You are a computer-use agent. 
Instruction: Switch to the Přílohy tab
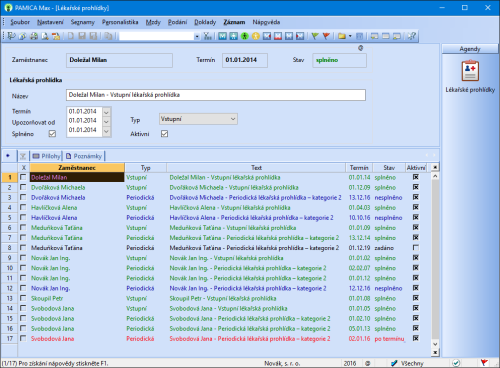point(46,156)
